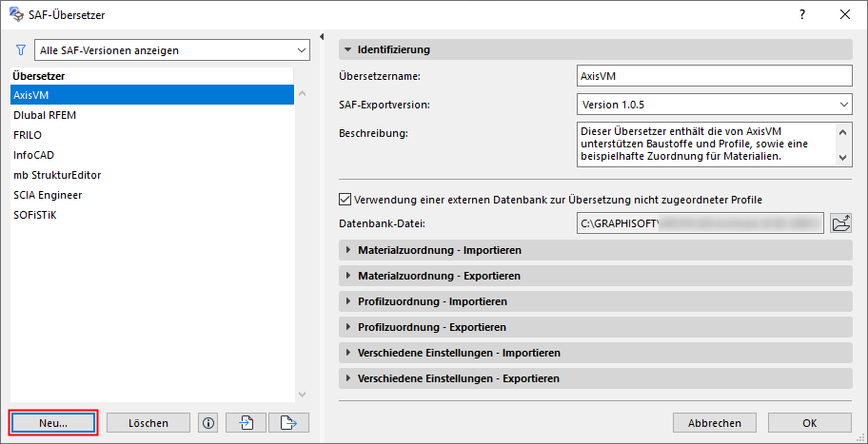This screenshot has height=444, width=868.
Task: Select mb StrukturEditor translator
Action: (152, 175)
